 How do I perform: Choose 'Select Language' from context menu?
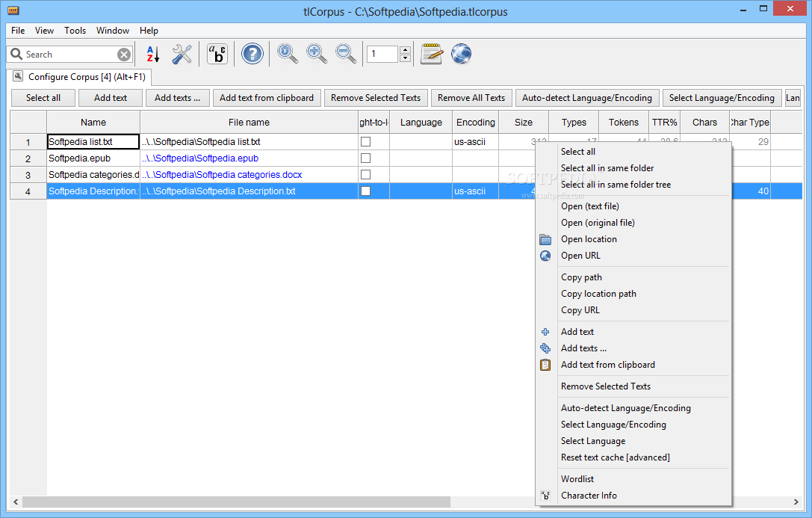coord(633,441)
